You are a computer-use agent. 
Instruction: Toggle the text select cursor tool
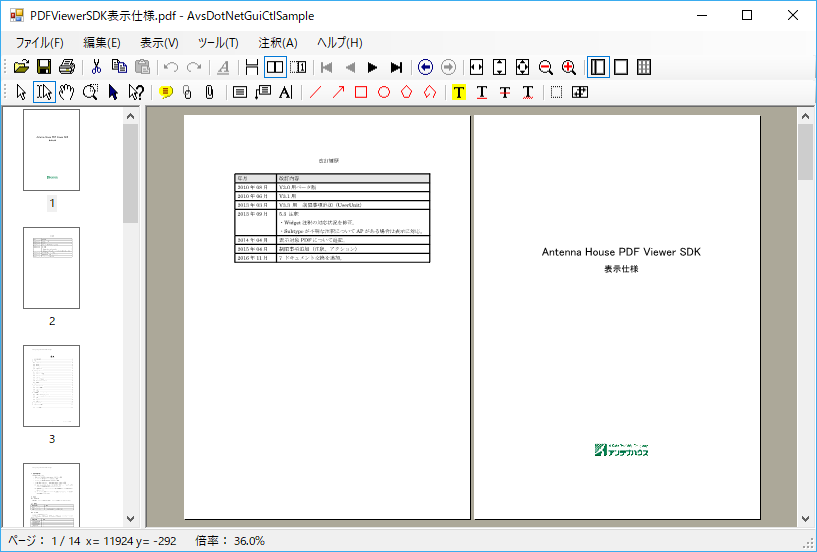[44, 92]
